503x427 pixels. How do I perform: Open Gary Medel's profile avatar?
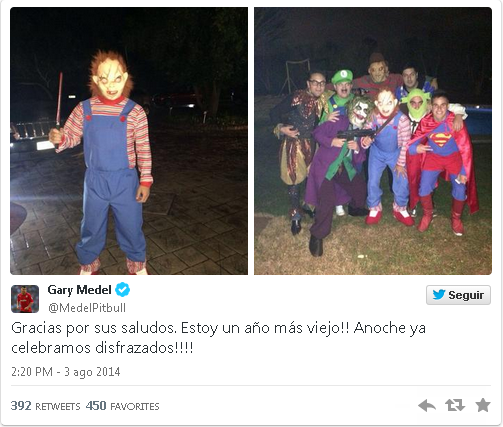(x=25, y=299)
